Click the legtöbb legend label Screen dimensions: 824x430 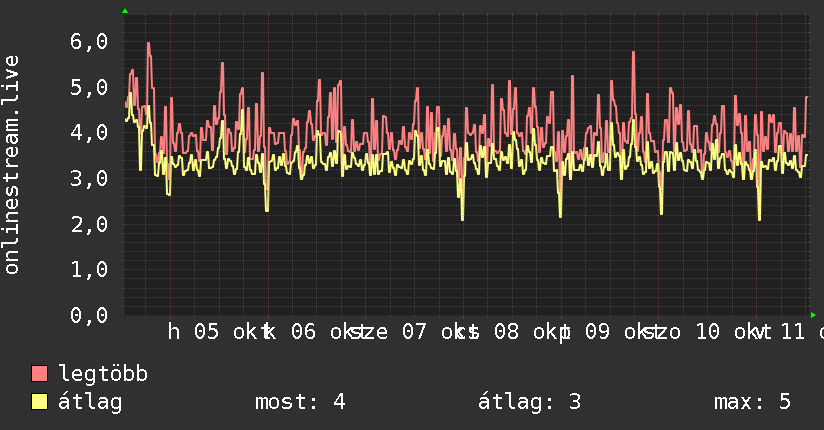pos(103,374)
